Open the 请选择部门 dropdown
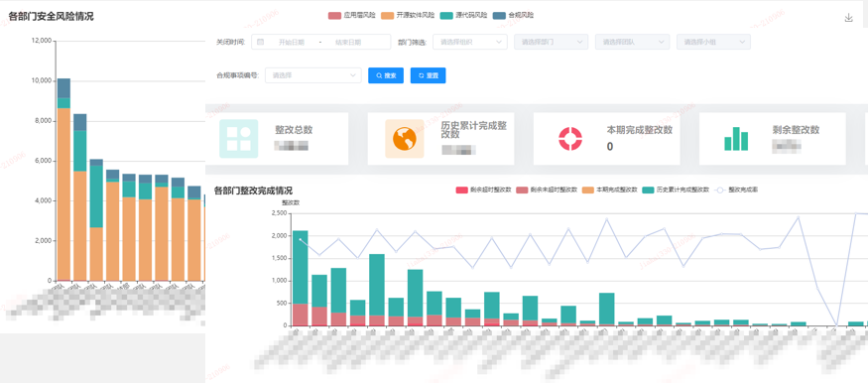 552,42
